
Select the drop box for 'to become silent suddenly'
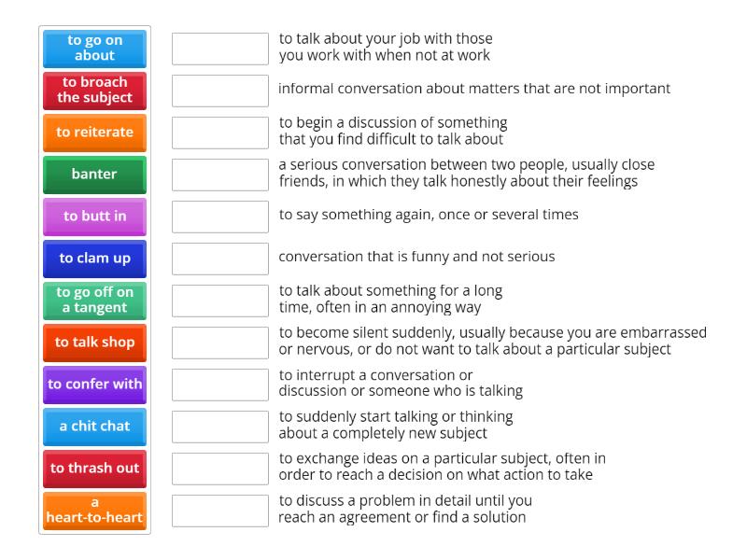(219, 343)
